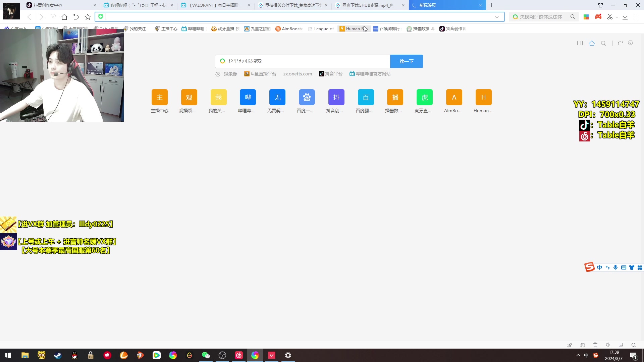Click the colorful extensions grid icon
Screen dimensions: 644x362
pyautogui.click(x=586, y=17)
